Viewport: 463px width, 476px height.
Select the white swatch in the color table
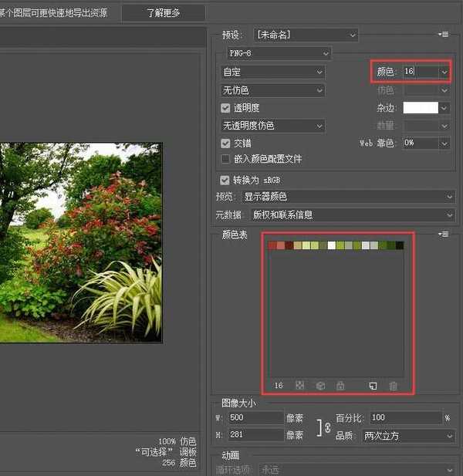point(332,245)
